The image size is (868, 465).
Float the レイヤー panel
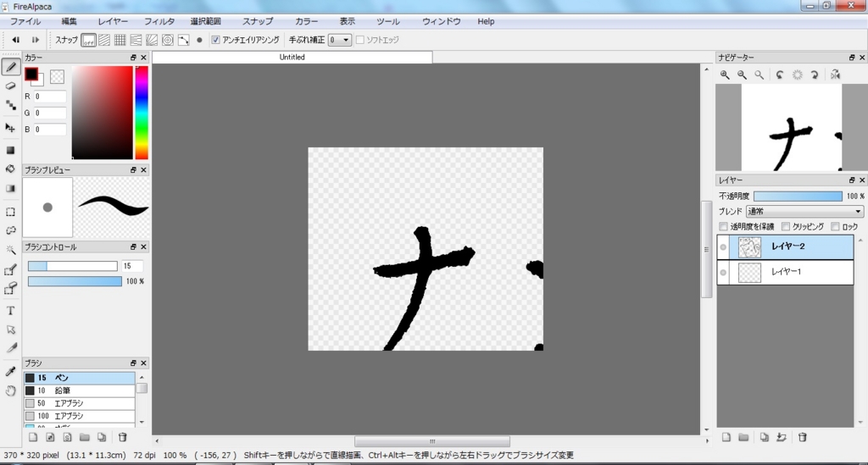coord(852,180)
